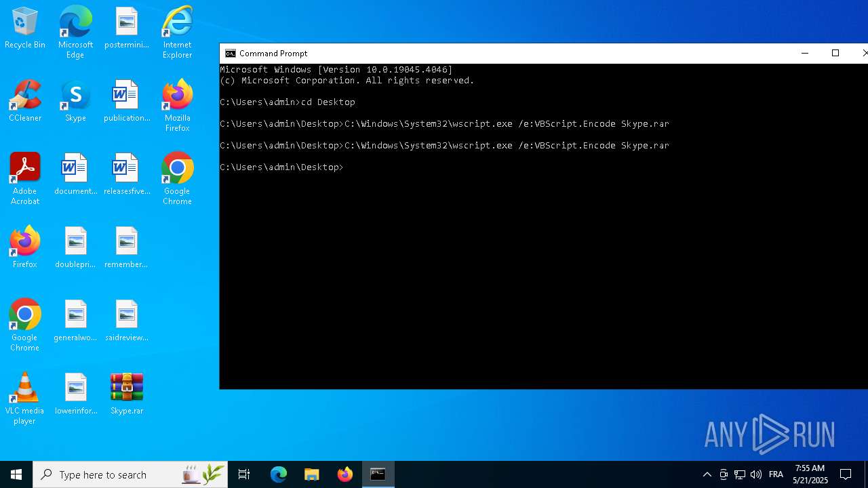Open File Explorer from the taskbar
The image size is (868, 488).
click(x=312, y=474)
